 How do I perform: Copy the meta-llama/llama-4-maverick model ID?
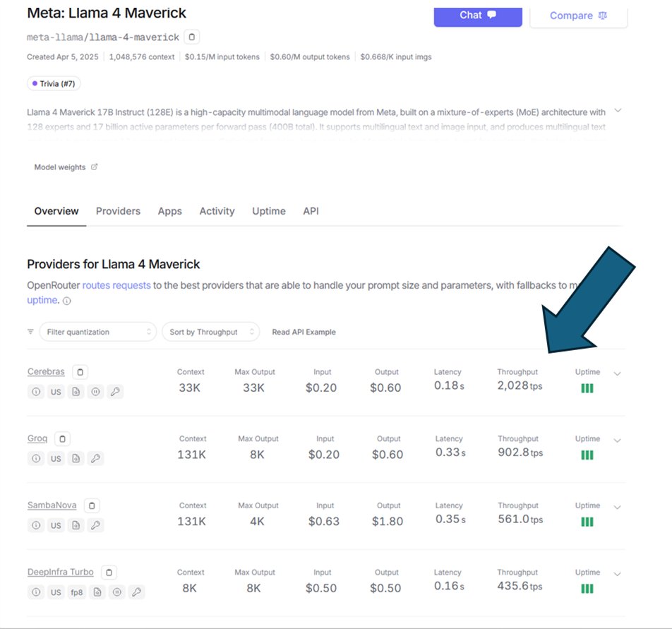pyautogui.click(x=191, y=37)
